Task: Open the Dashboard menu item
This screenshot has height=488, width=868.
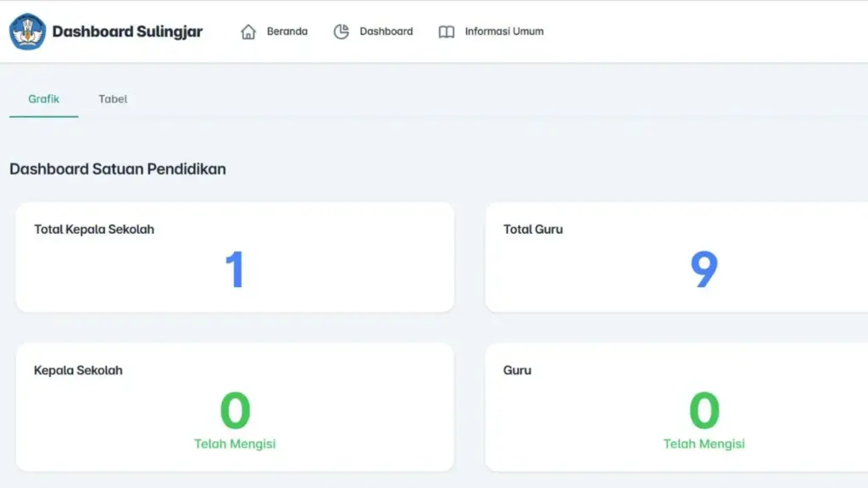Action: 386,31
